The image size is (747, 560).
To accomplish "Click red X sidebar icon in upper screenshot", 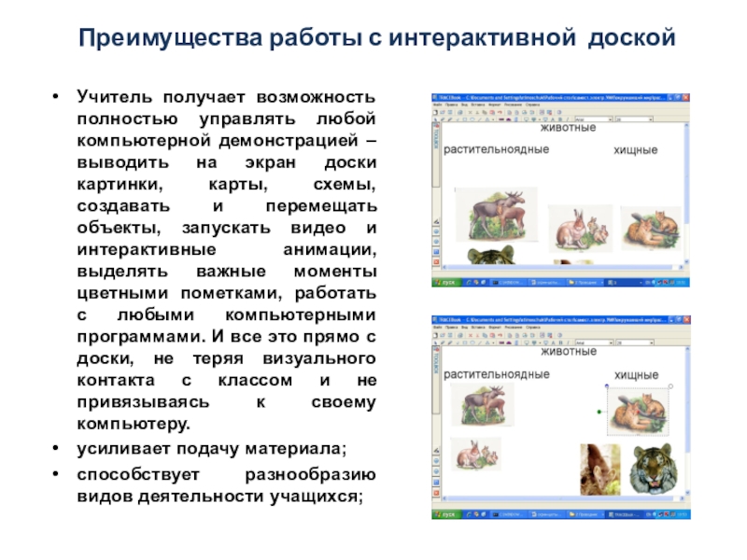I will 436,262.
